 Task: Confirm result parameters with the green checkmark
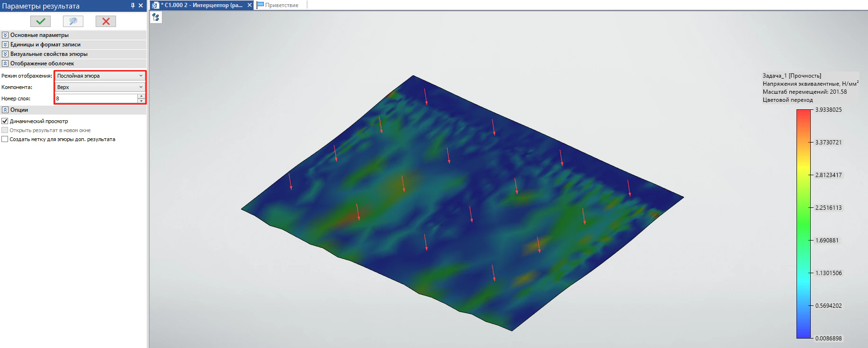[x=40, y=21]
